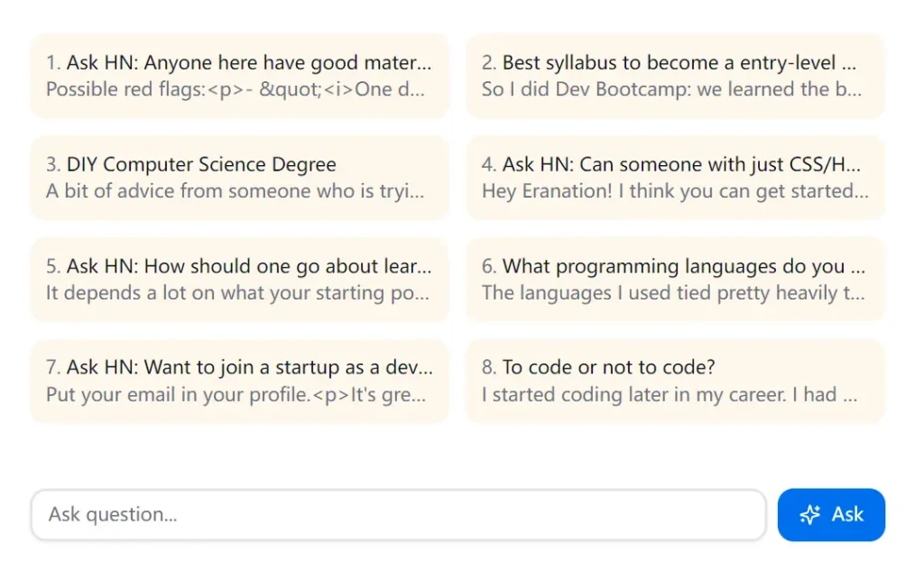Click inside the "Ask question..." input field
This screenshot has height=580, width=924.
point(398,514)
